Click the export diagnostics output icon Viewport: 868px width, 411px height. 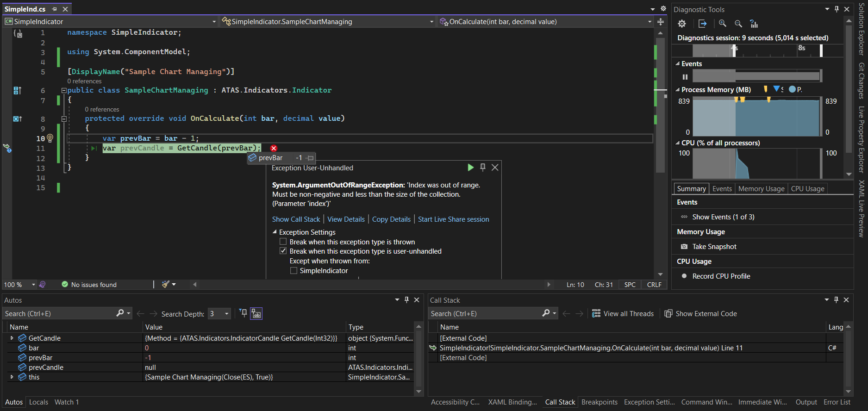point(702,24)
